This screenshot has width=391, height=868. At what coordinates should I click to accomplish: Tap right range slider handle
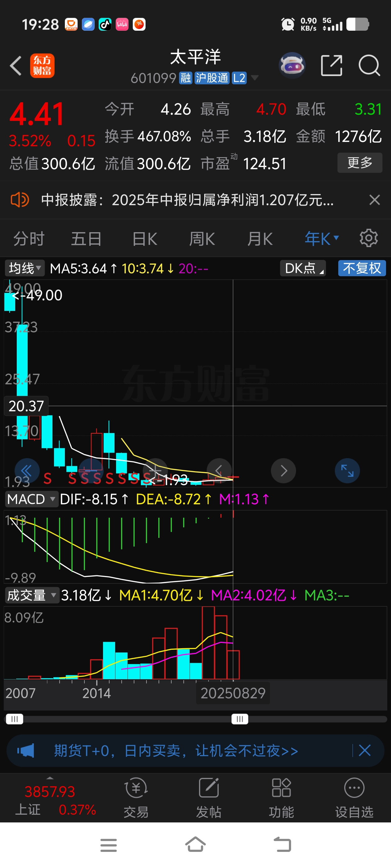(x=240, y=719)
